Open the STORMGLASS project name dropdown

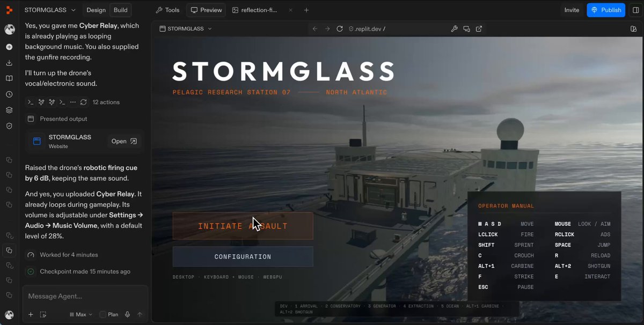point(50,10)
